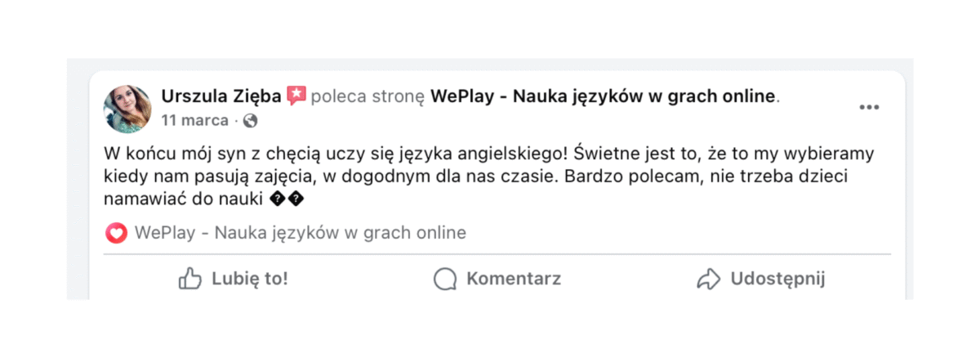This screenshot has width=980, height=358.
Task: Open the bold WePlay page link in header
Action: click(602, 96)
